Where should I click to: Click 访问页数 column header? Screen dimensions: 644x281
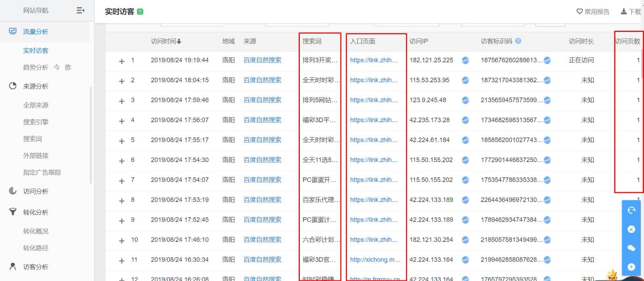[627, 41]
